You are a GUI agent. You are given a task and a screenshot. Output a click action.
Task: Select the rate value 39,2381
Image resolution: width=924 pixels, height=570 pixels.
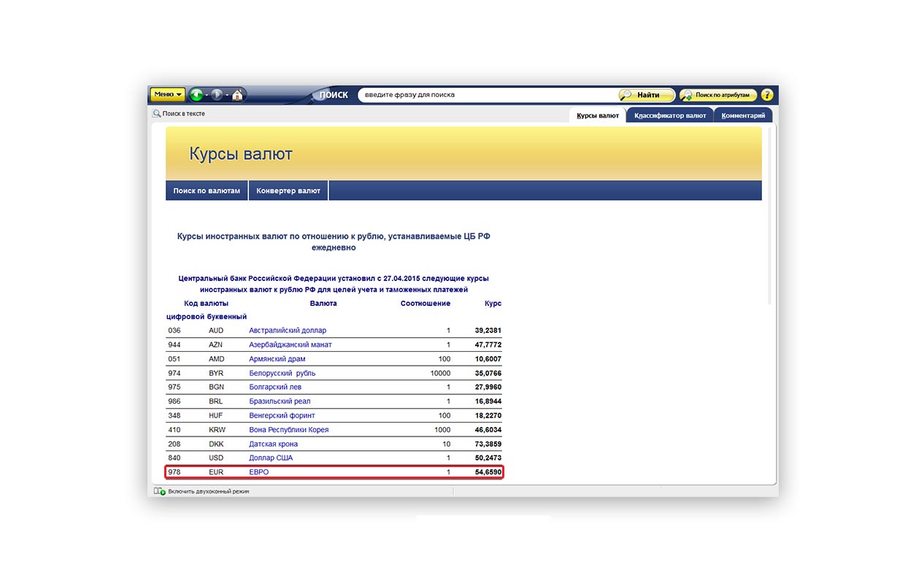click(488, 331)
